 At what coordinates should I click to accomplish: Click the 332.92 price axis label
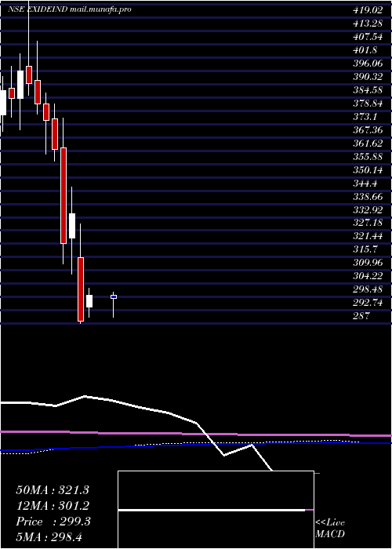click(x=368, y=209)
